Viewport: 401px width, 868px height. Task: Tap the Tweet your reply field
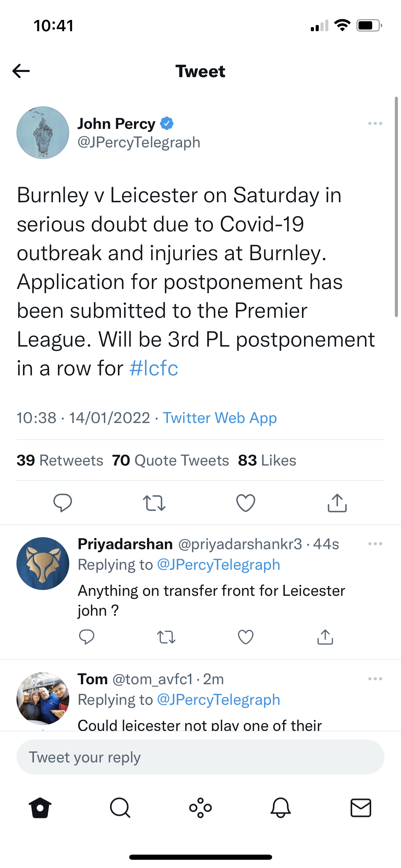pos(200,757)
